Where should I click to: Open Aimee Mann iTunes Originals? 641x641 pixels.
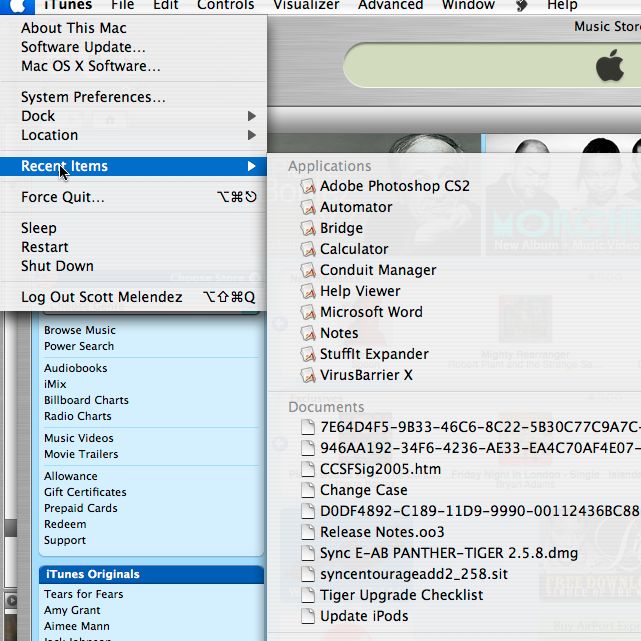click(x=77, y=626)
